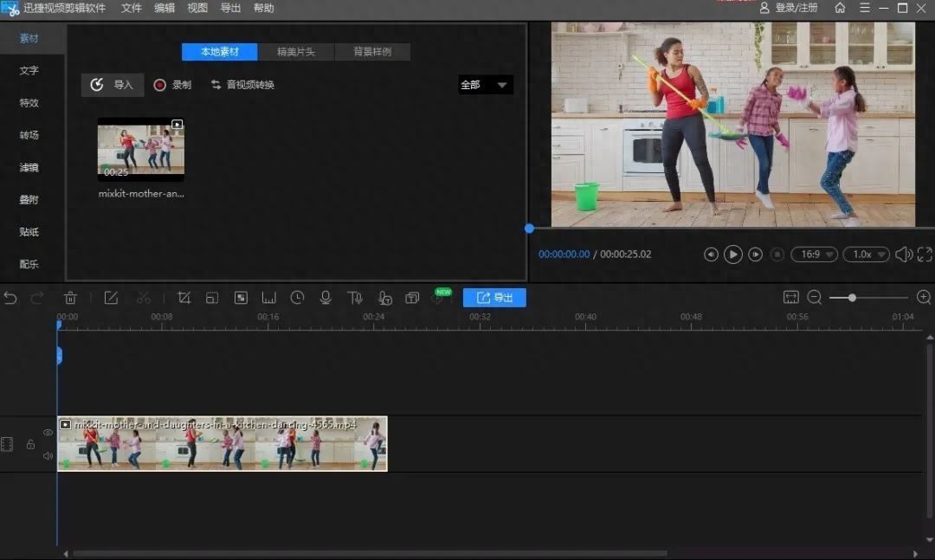935x560 pixels.
Task: Click the text-to-speech icon in the toolbar
Action: tap(355, 298)
